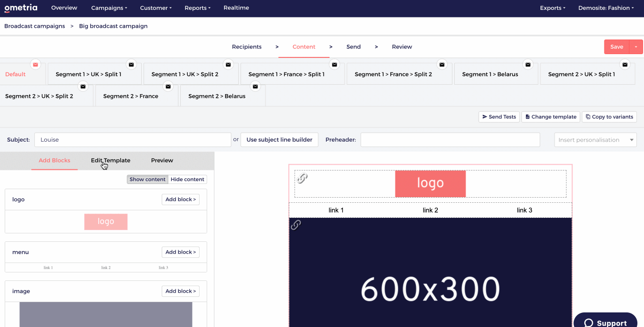Click envelope icon on Segment 2 > UK > Split 1

click(625, 64)
